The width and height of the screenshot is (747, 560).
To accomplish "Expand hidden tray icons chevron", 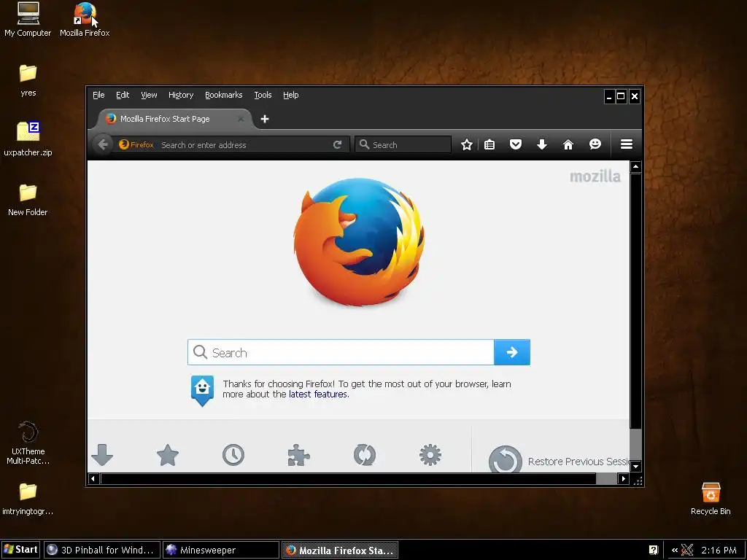I will click(x=675, y=550).
